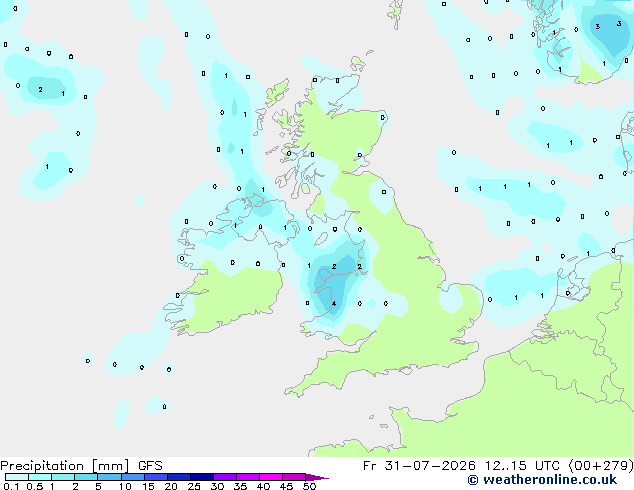
Task: Click the legend label '35'
Action: (x=240, y=486)
